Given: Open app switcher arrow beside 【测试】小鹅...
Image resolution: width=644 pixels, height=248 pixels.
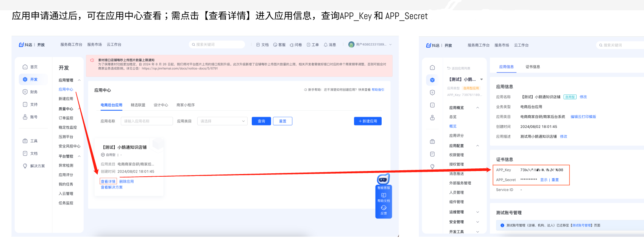Looking at the screenshot, I should point(482,79).
